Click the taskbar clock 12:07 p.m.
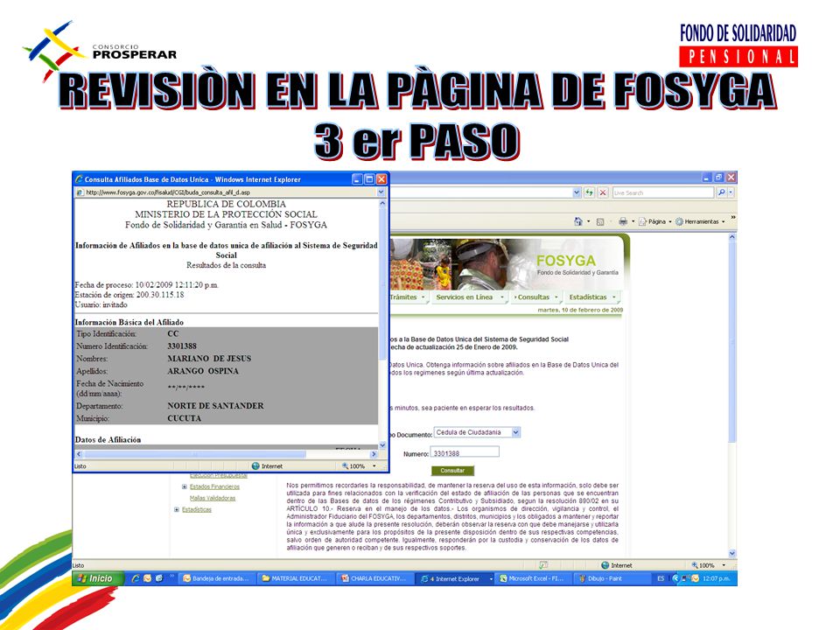The width and height of the screenshot is (840, 630). coord(717,578)
